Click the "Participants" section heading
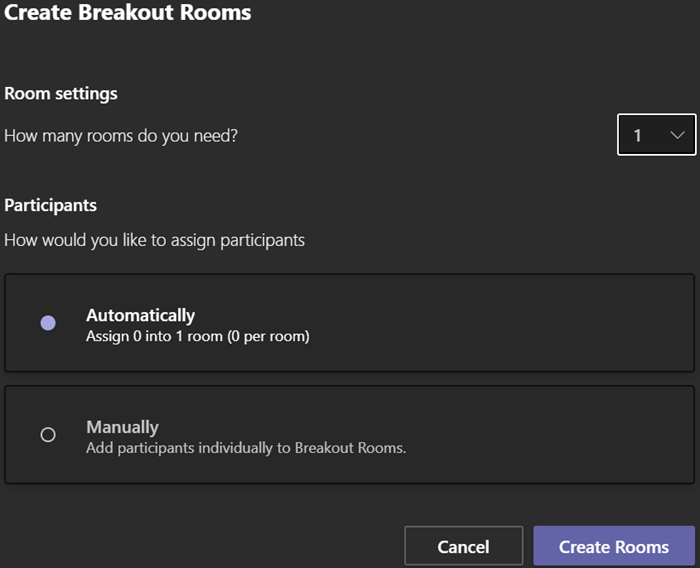 click(51, 205)
